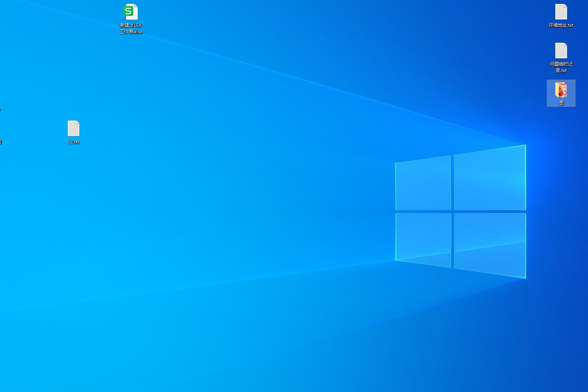588x392 pixels.
Task: Click the center cross of Windows logo
Action: [453, 212]
